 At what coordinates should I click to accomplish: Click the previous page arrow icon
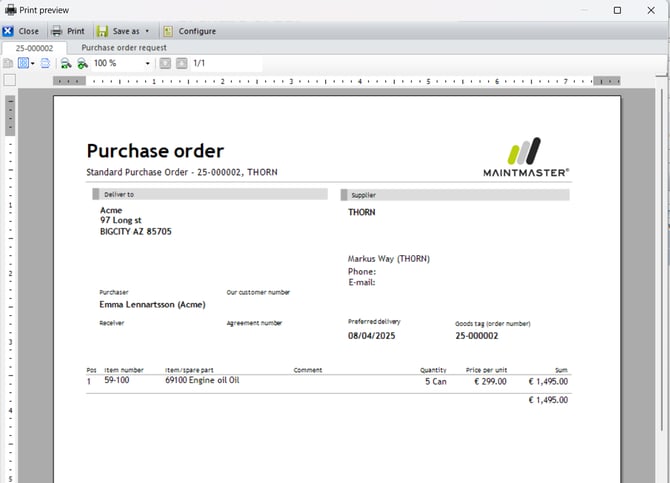coord(165,63)
